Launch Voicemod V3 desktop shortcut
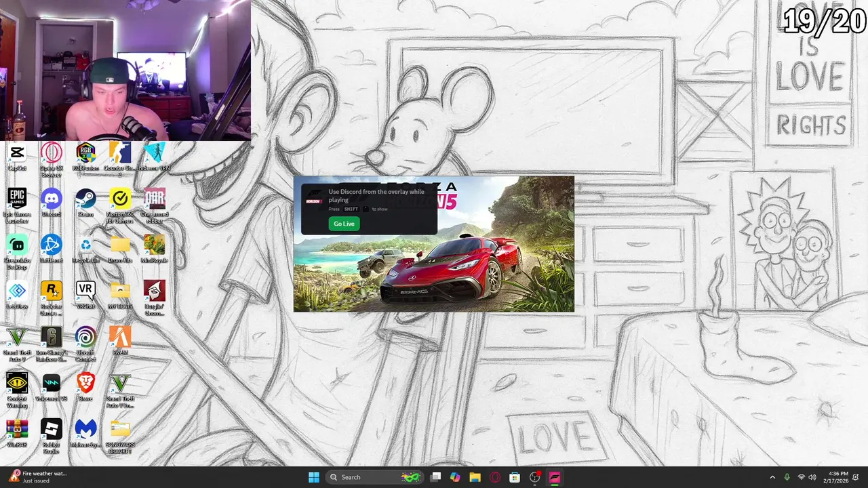 (52, 388)
